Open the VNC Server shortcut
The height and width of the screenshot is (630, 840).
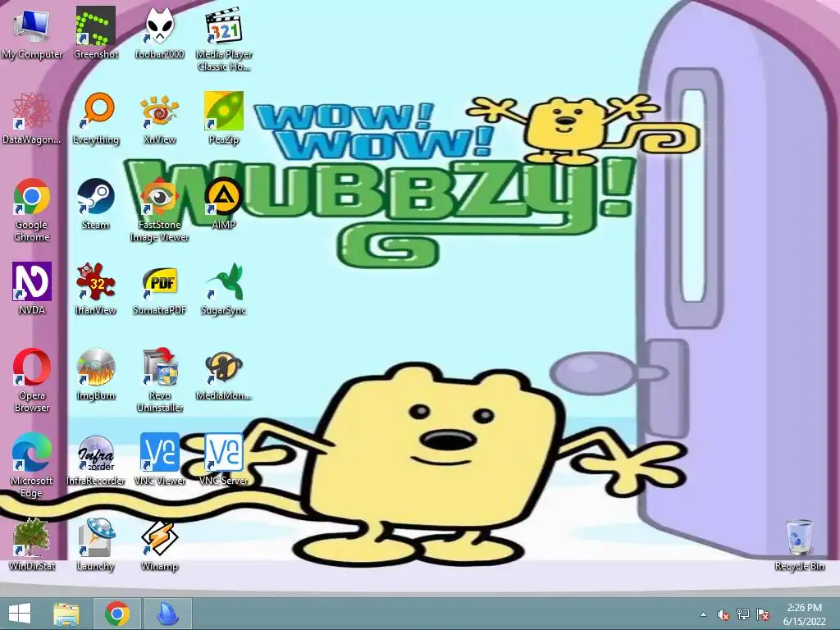(x=224, y=460)
